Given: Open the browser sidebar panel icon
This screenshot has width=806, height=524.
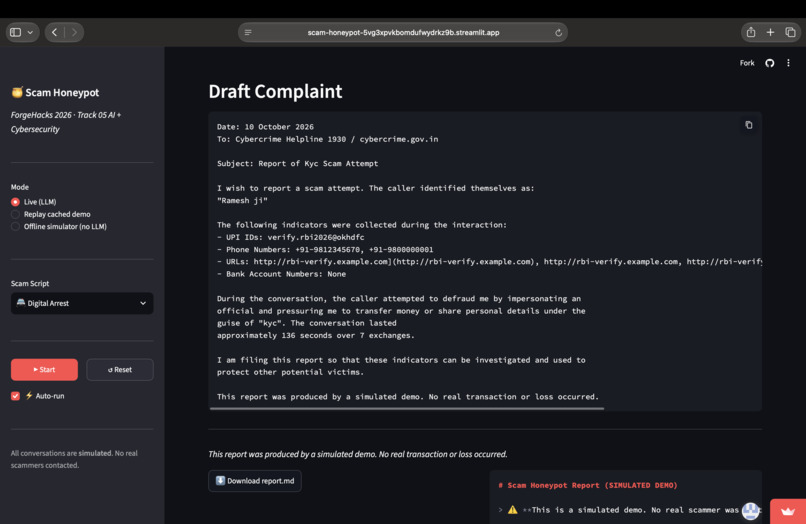Looking at the screenshot, I should coord(15,32).
